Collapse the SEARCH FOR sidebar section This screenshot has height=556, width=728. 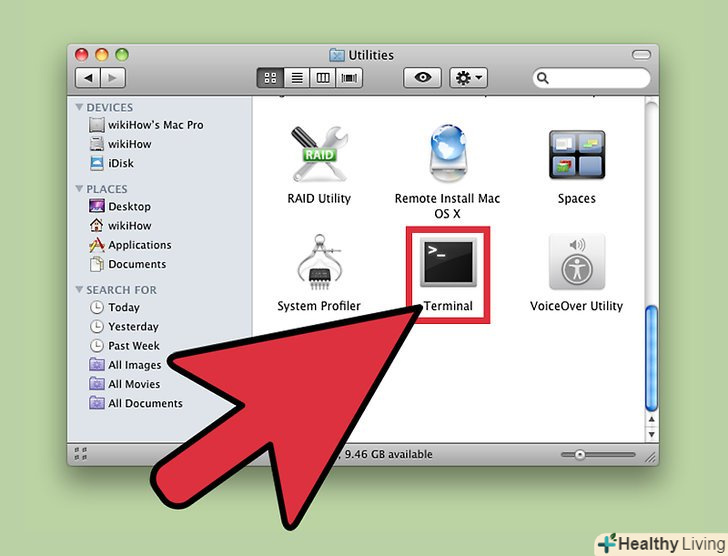click(79, 290)
